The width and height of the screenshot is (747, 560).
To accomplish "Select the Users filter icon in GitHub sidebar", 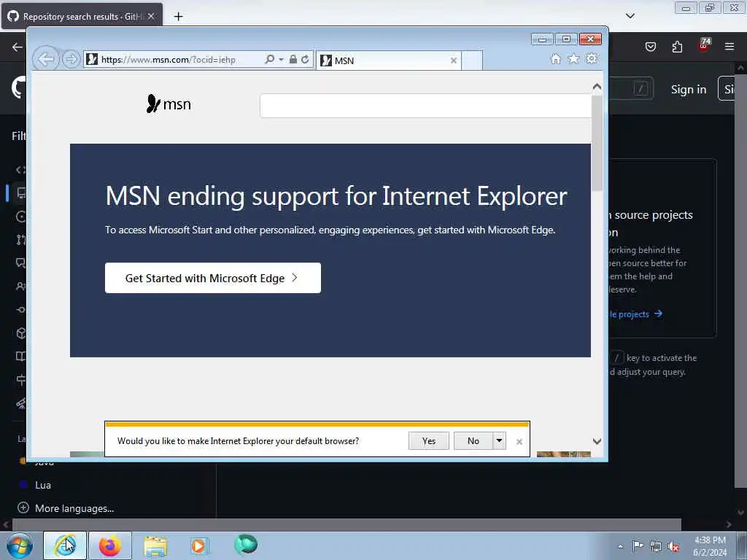I will [x=21, y=286].
